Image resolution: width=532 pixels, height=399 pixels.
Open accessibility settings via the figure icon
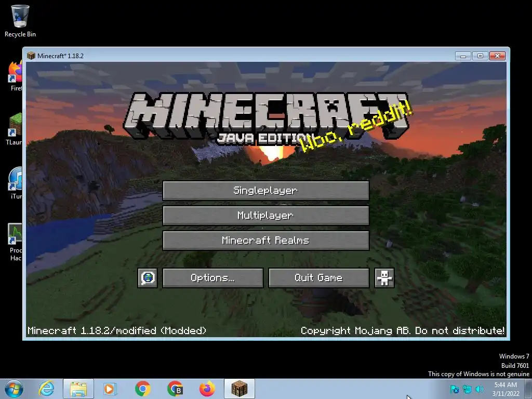(x=384, y=278)
